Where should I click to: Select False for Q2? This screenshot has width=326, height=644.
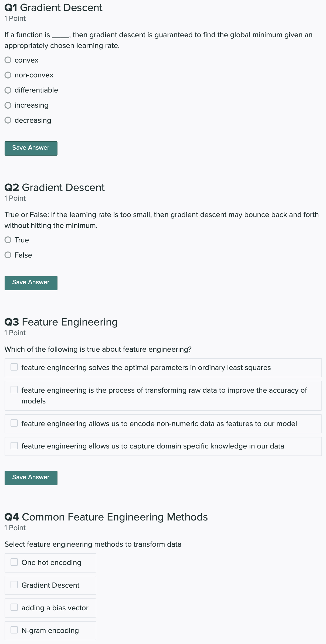click(x=8, y=255)
